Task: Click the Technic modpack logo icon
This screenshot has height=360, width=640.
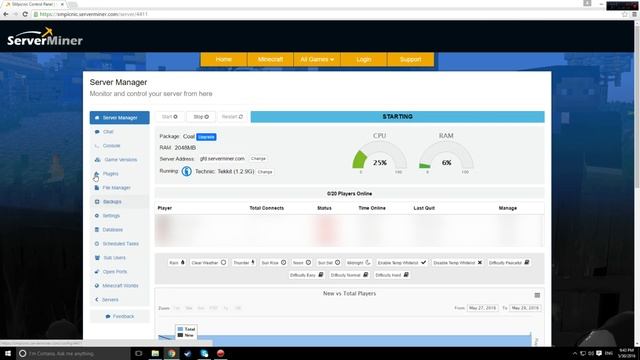Action: click(x=187, y=171)
